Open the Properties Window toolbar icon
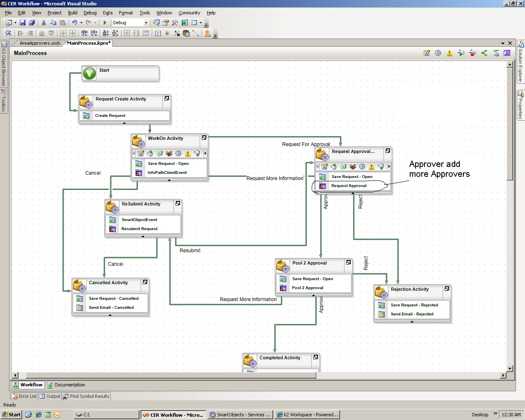 click(166, 23)
